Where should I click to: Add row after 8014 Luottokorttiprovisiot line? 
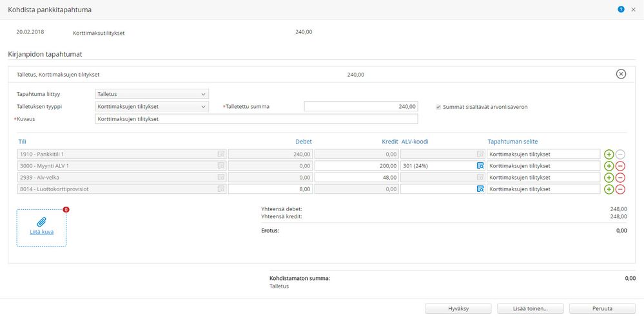coord(609,189)
